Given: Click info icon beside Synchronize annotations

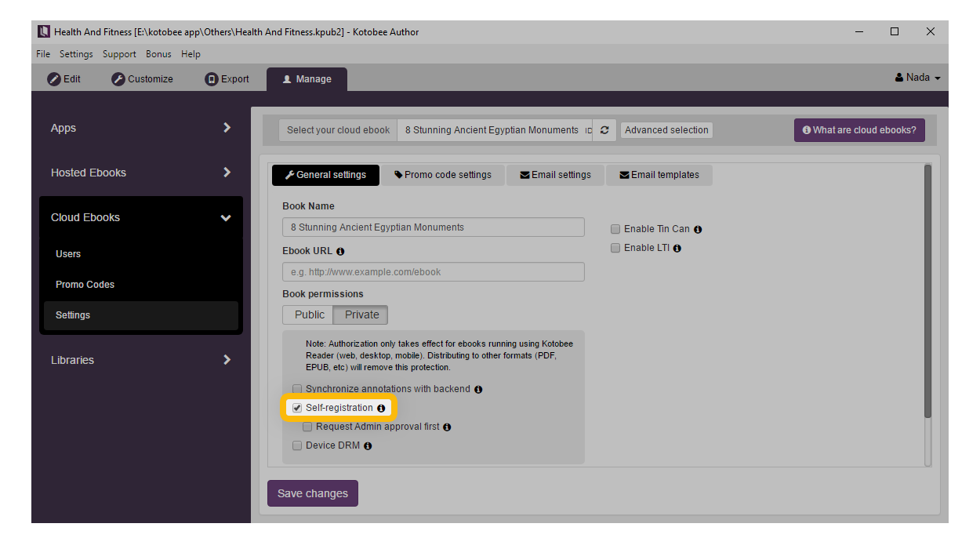Looking at the screenshot, I should coord(478,390).
